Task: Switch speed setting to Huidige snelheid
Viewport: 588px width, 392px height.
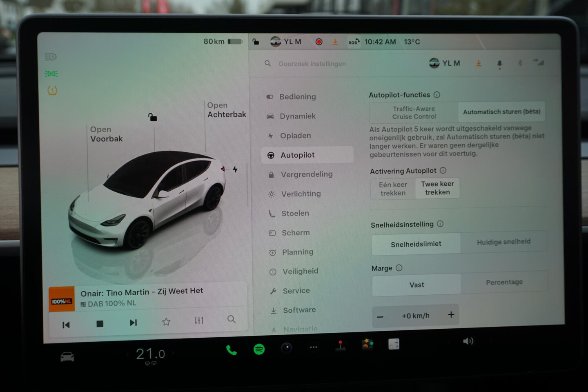Action: [x=503, y=242]
